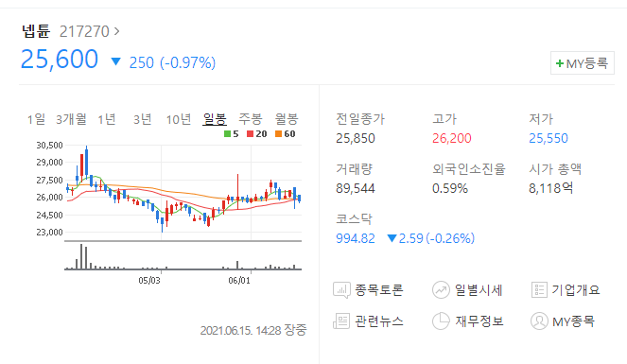Open the 종목토론 discussion icon
The height and width of the screenshot is (364, 627).
click(x=341, y=290)
